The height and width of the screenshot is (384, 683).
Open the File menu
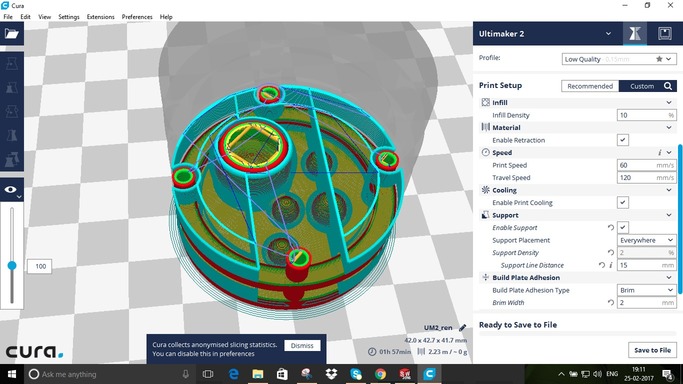[x=8, y=17]
